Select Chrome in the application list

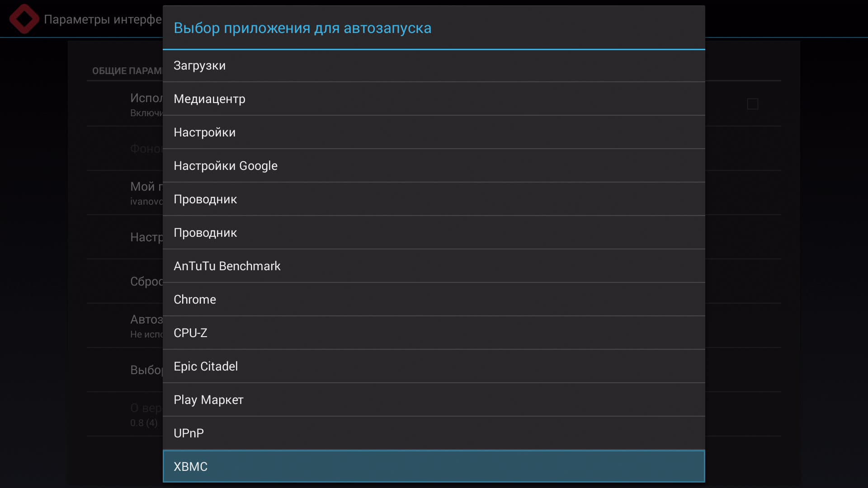(433, 300)
